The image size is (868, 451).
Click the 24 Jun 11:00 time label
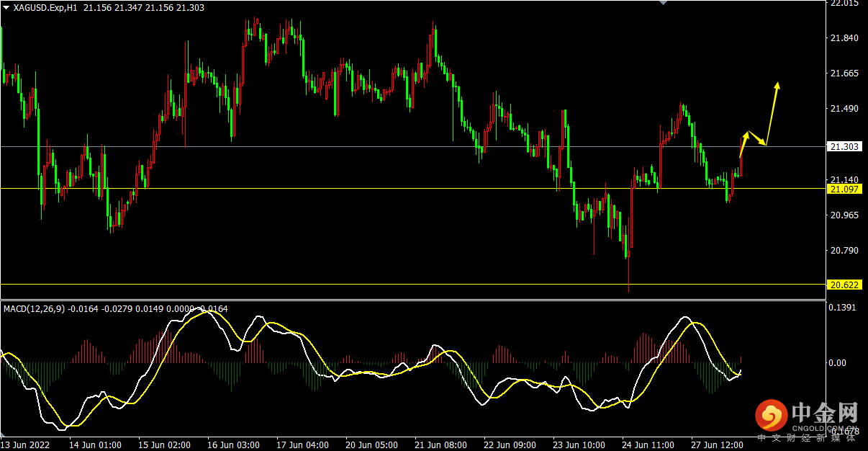click(648, 445)
